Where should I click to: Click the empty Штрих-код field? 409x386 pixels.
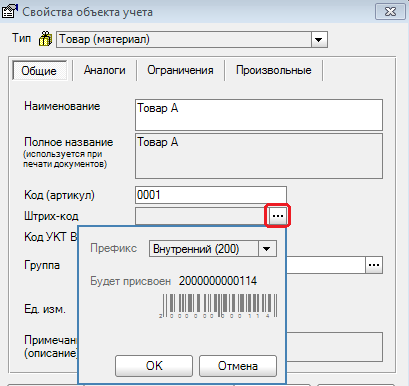(201, 216)
